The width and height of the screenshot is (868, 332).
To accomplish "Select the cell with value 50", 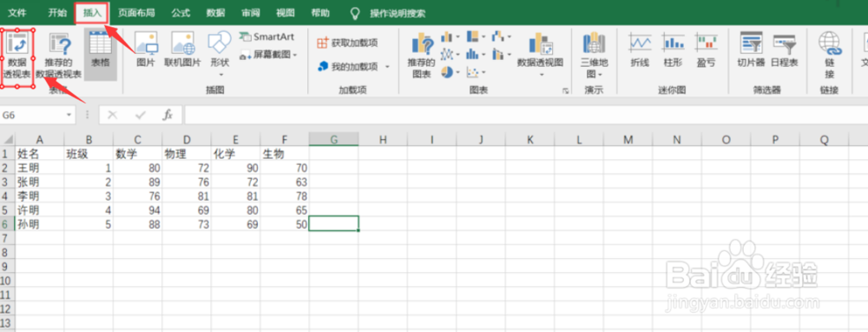I will (x=285, y=224).
